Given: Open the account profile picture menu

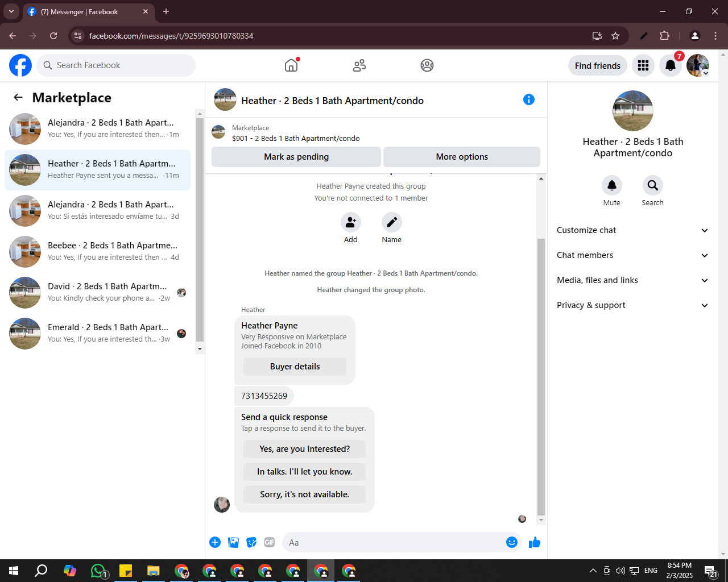Looking at the screenshot, I should pyautogui.click(x=698, y=65).
